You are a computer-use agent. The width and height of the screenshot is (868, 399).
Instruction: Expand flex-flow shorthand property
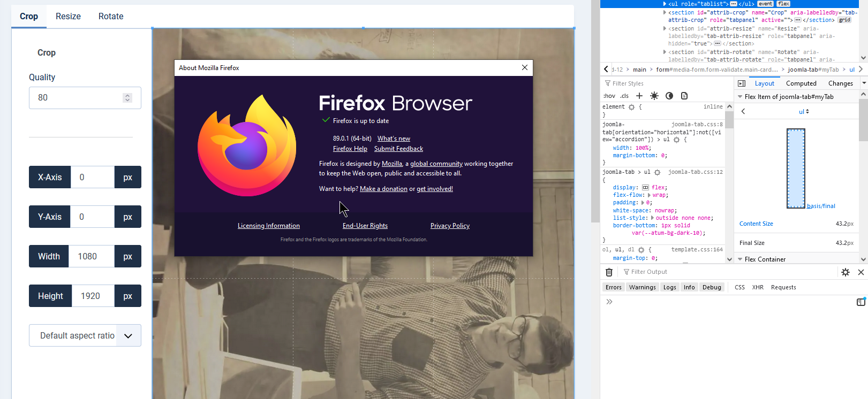(x=650, y=195)
